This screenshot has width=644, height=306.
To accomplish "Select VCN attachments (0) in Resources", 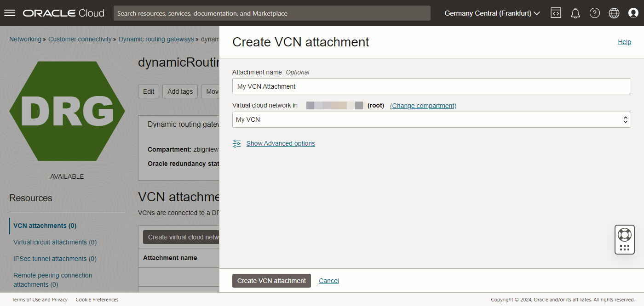I will pyautogui.click(x=45, y=226).
